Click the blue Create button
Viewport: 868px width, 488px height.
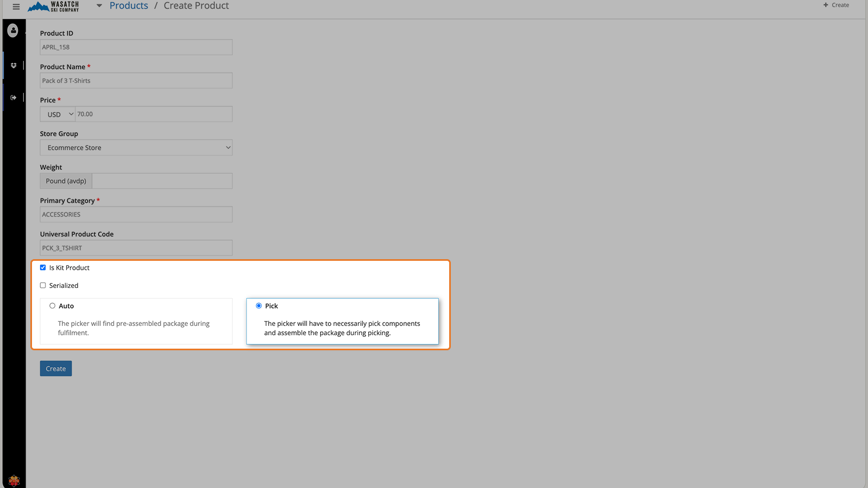[x=56, y=369]
